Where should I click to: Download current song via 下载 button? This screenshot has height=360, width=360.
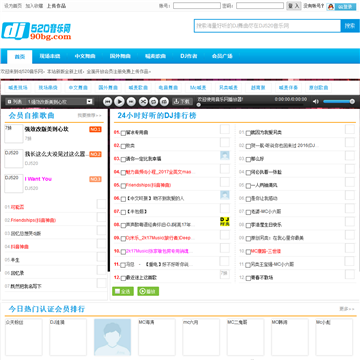182,101
